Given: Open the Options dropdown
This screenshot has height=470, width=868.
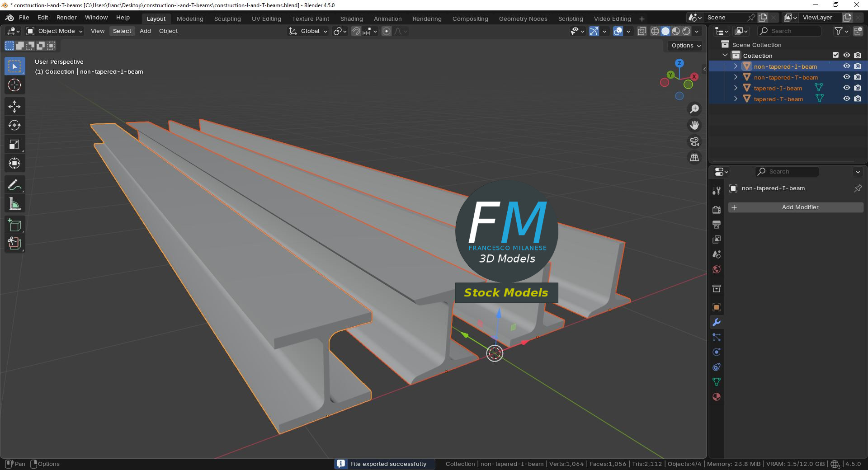Looking at the screenshot, I should tap(686, 46).
